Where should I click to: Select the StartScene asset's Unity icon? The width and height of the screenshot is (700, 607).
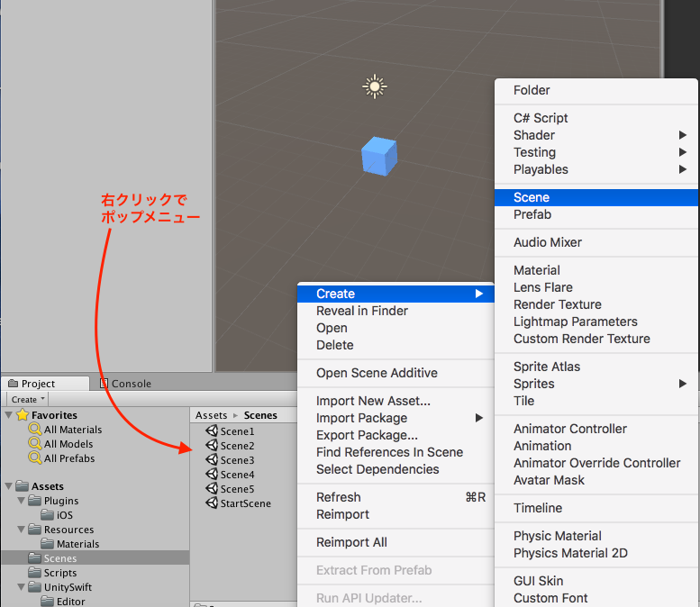point(212,503)
